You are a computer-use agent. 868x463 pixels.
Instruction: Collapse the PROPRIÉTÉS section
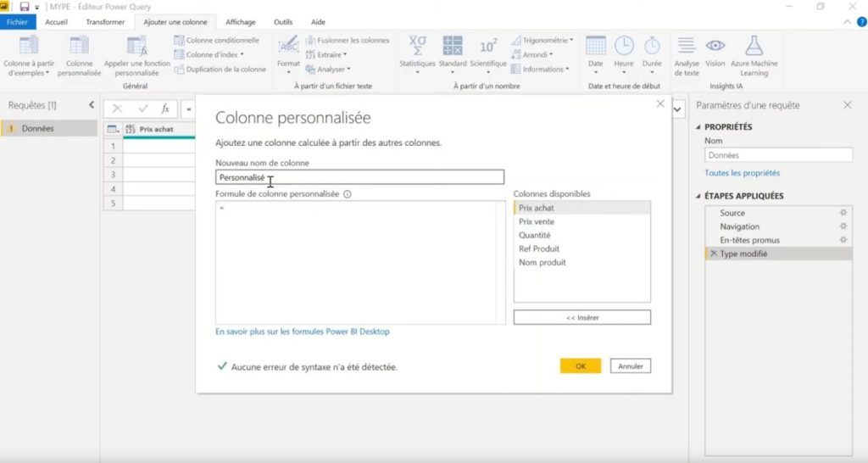(x=698, y=127)
